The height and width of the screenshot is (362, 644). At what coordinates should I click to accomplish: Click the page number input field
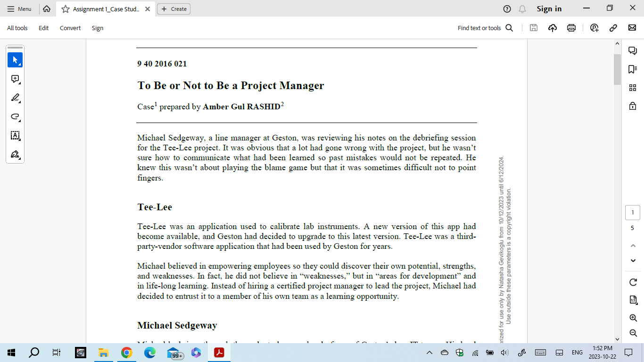632,213
